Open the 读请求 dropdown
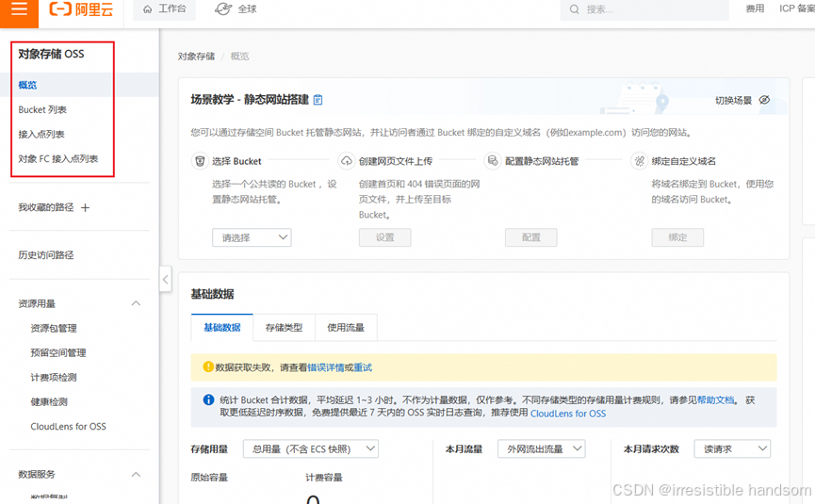This screenshot has height=504, width=815. coord(732,449)
